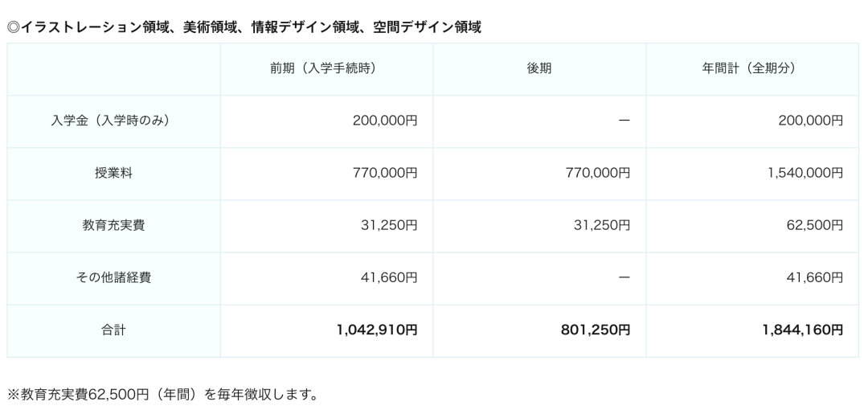
Task: Click the イラストレーション領域 heading text
Action: (96, 27)
